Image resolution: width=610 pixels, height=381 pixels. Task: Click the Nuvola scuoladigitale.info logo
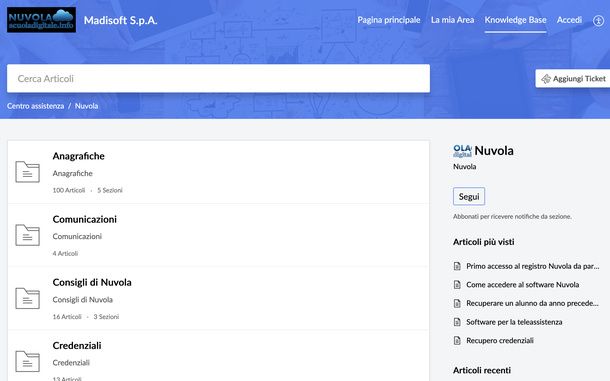point(41,19)
